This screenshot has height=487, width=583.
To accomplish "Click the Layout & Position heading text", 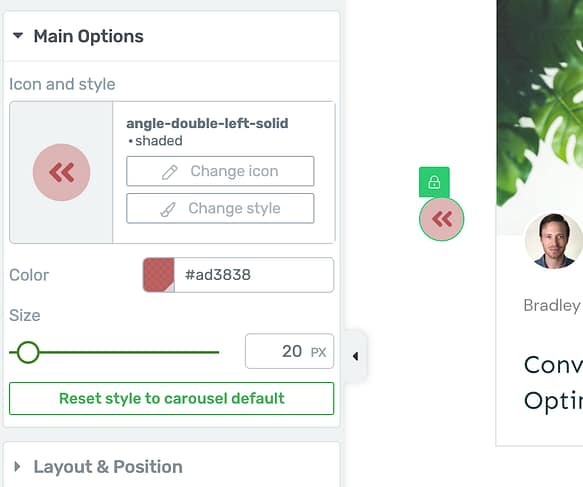I will click(108, 467).
